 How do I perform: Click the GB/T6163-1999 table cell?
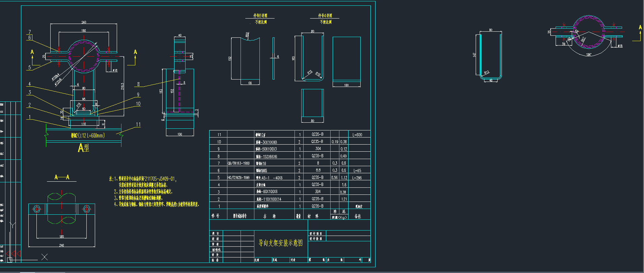tap(239, 163)
